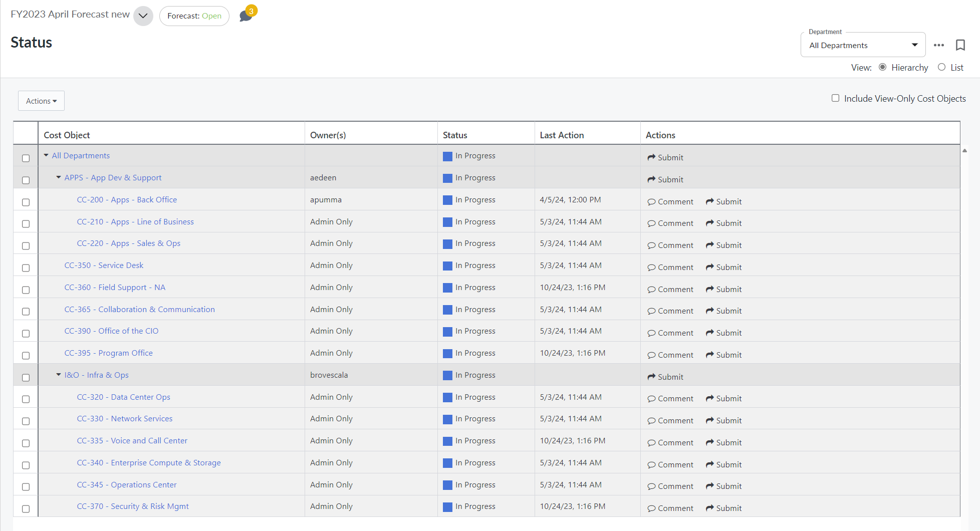The image size is (980, 531).
Task: Open the comments notification bubble icon
Action: [x=246, y=16]
